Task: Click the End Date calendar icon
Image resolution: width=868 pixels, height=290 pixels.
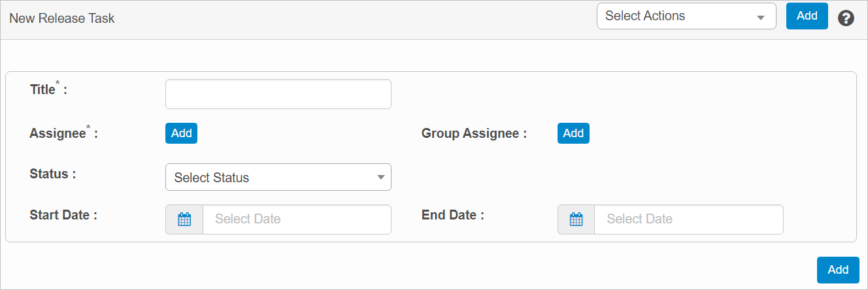Action: click(x=576, y=219)
